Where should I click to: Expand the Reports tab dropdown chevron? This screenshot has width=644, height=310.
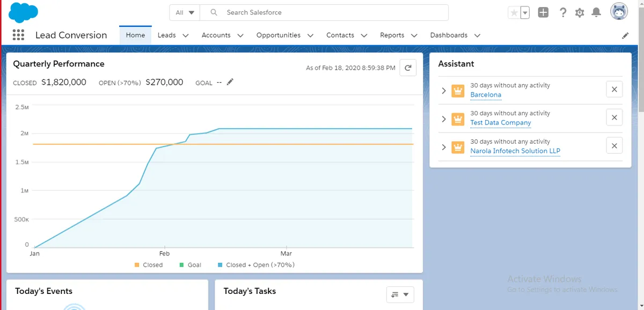click(x=414, y=36)
